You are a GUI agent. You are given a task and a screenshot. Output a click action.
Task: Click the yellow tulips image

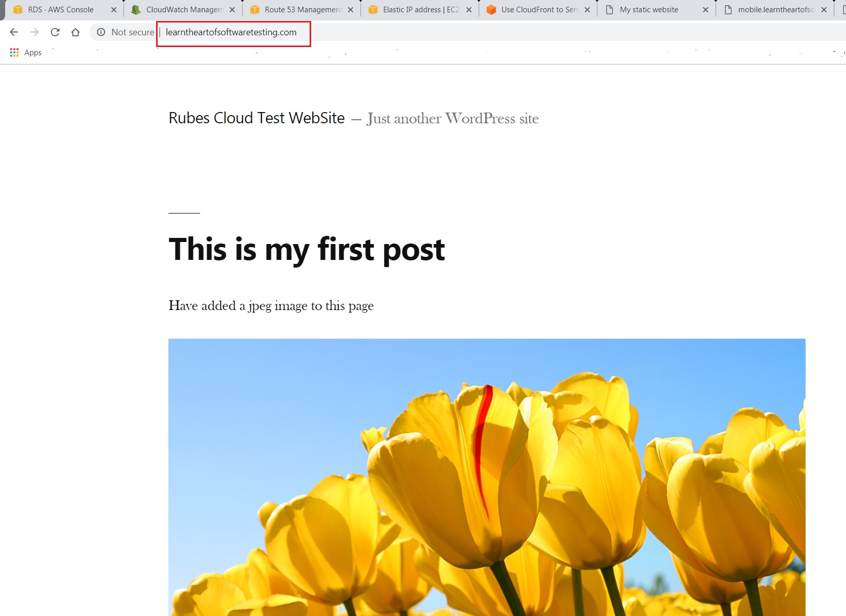(486, 477)
